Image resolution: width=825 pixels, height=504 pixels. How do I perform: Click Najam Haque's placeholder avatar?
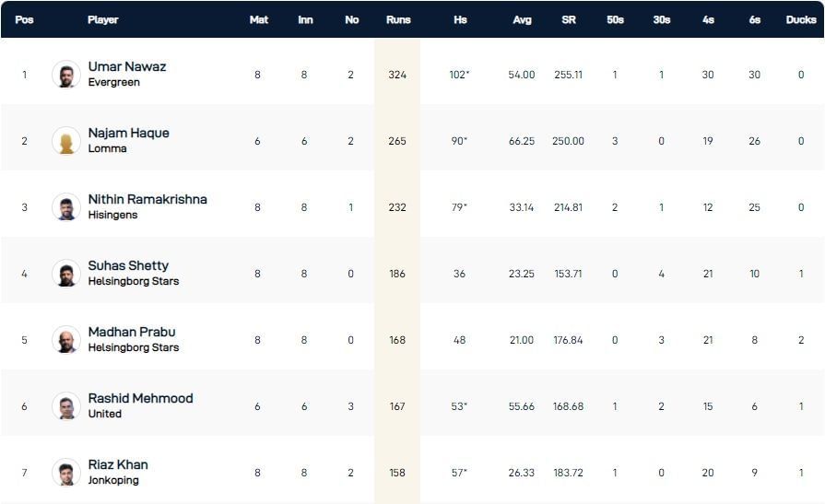(x=66, y=141)
